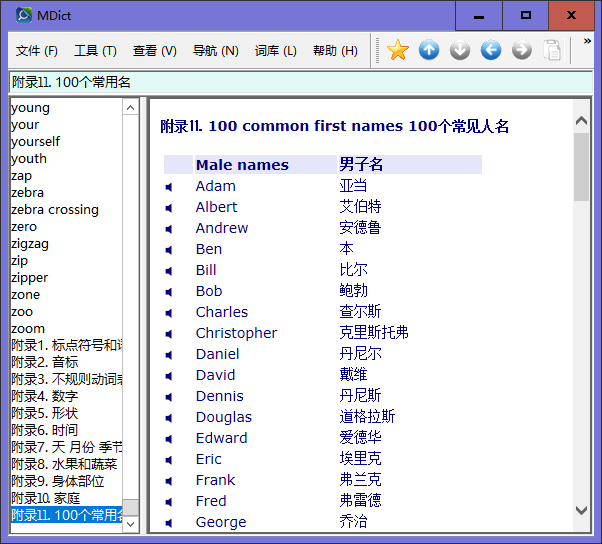Open the 词库 (L) menu

(x=275, y=51)
